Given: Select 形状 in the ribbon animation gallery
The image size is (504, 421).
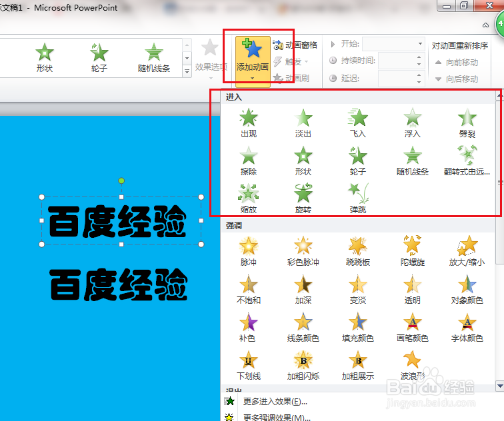Looking at the screenshot, I should [x=45, y=58].
